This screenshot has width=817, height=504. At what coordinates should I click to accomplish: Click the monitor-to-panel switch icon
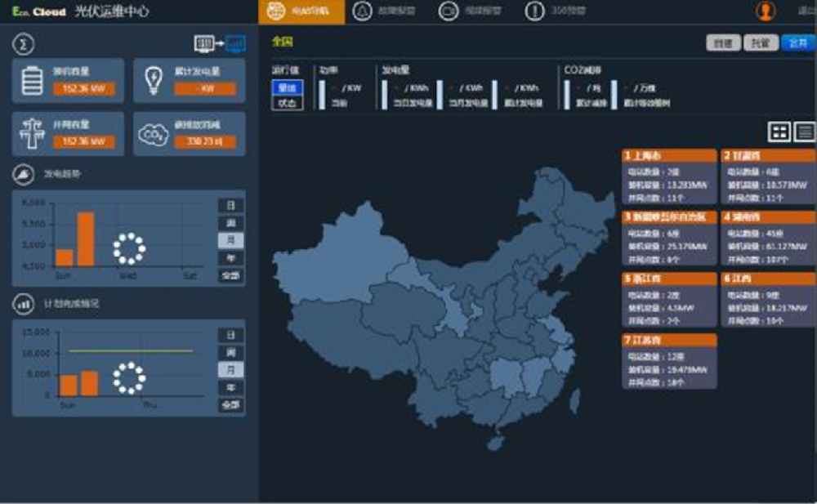click(219, 42)
